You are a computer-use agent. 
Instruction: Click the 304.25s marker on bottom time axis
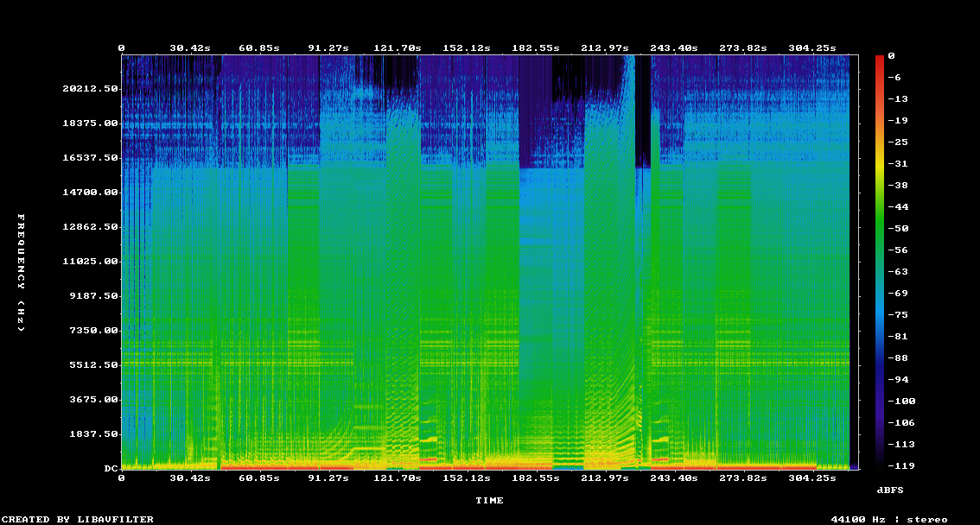point(814,478)
